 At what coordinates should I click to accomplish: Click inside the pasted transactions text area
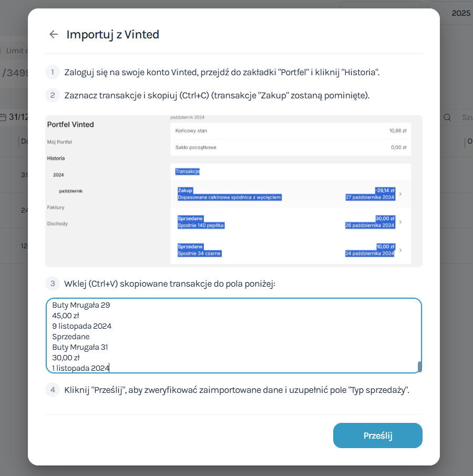click(231, 336)
